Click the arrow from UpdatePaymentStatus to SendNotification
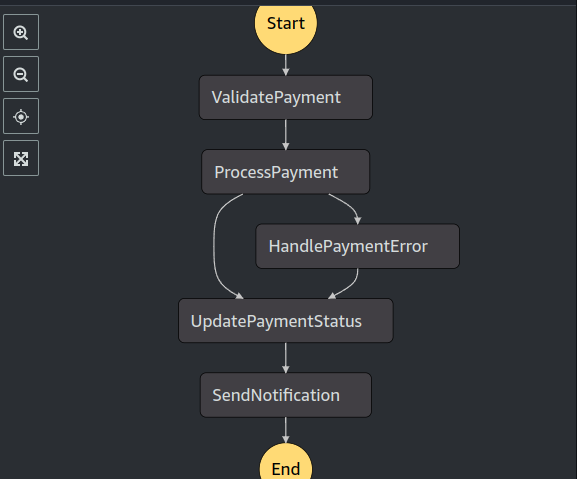The width and height of the screenshot is (577, 479). click(286, 358)
